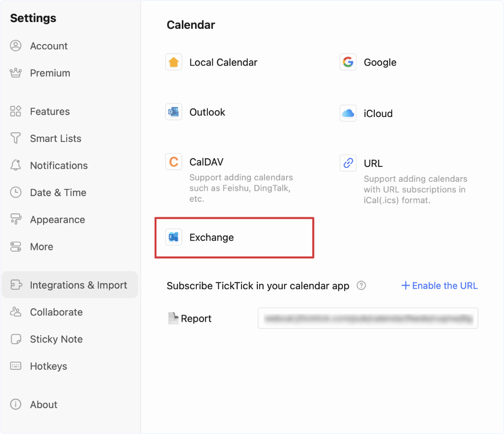This screenshot has height=434, width=504.
Task: Click the help question mark icon
Action: coord(361,285)
